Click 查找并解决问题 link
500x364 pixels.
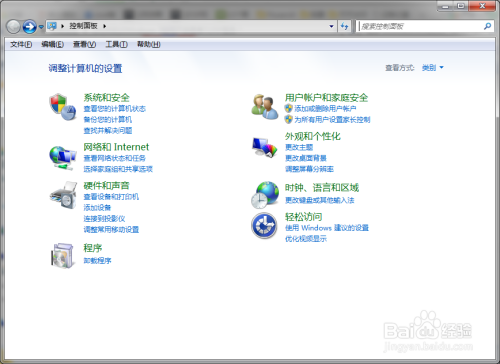(108, 131)
